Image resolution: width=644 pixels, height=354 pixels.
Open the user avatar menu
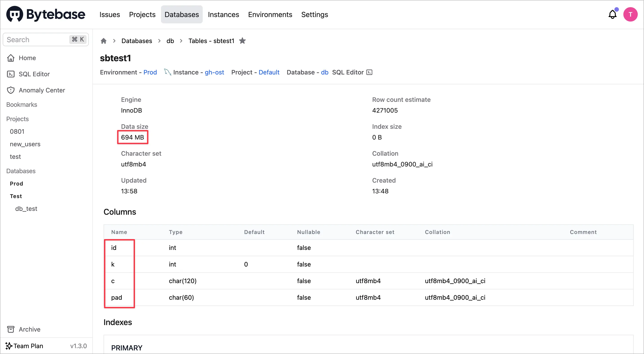630,15
